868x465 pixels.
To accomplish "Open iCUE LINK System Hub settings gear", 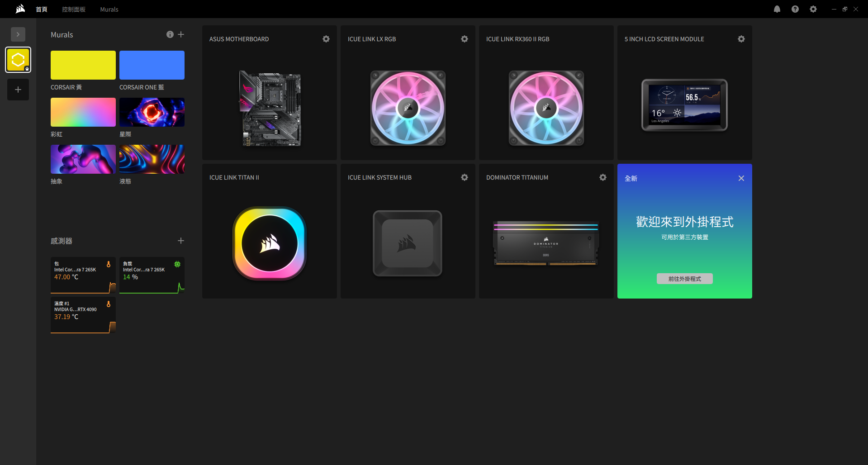I will tap(465, 177).
